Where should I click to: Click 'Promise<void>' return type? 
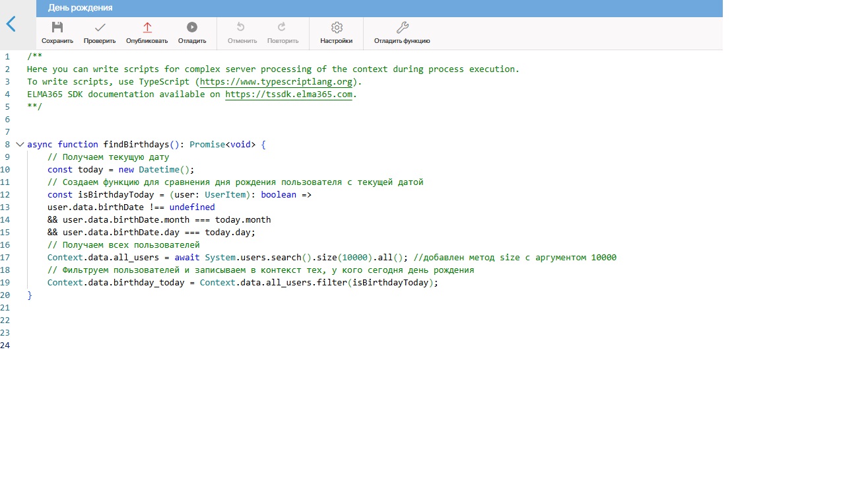click(x=222, y=145)
